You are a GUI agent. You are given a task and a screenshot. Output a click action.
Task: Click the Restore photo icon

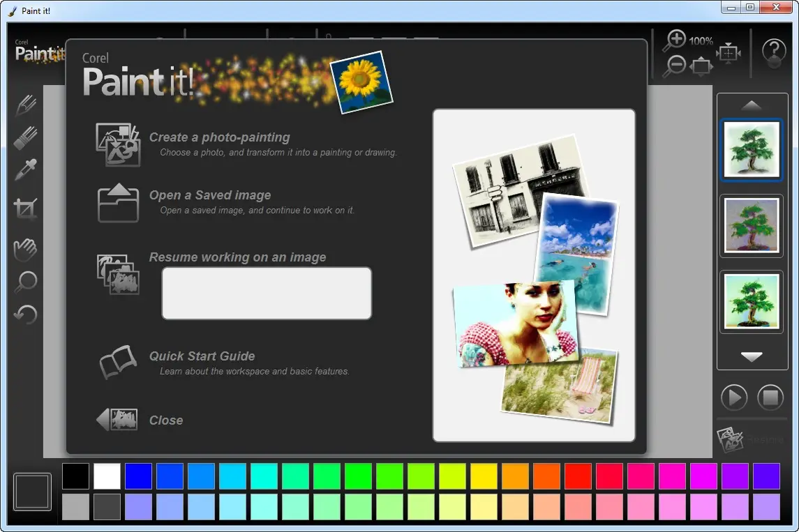pos(730,439)
